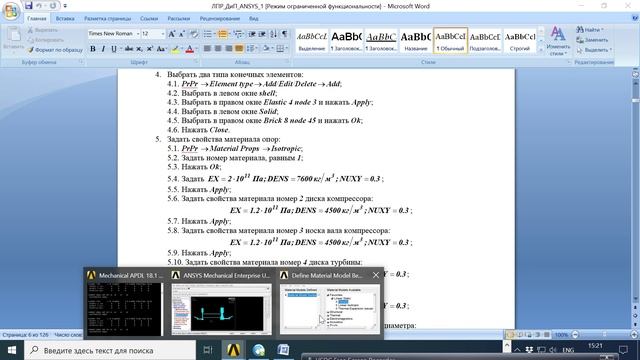
Task: Click Sort icon in paragraph group
Action: (x=273, y=34)
